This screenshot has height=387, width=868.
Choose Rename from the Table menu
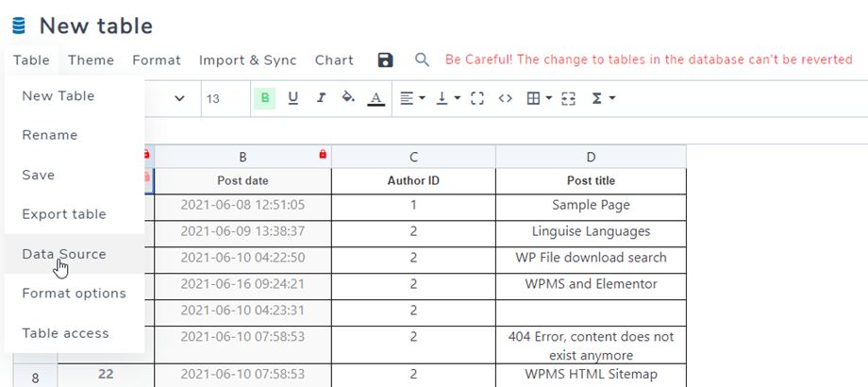[75, 135]
